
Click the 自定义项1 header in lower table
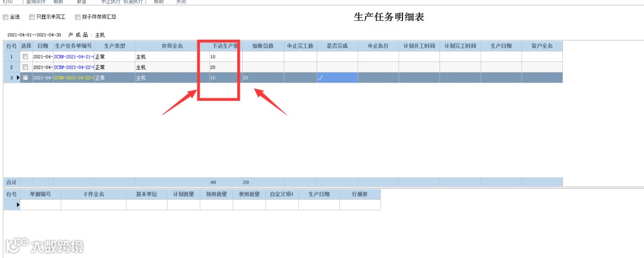tap(282, 194)
